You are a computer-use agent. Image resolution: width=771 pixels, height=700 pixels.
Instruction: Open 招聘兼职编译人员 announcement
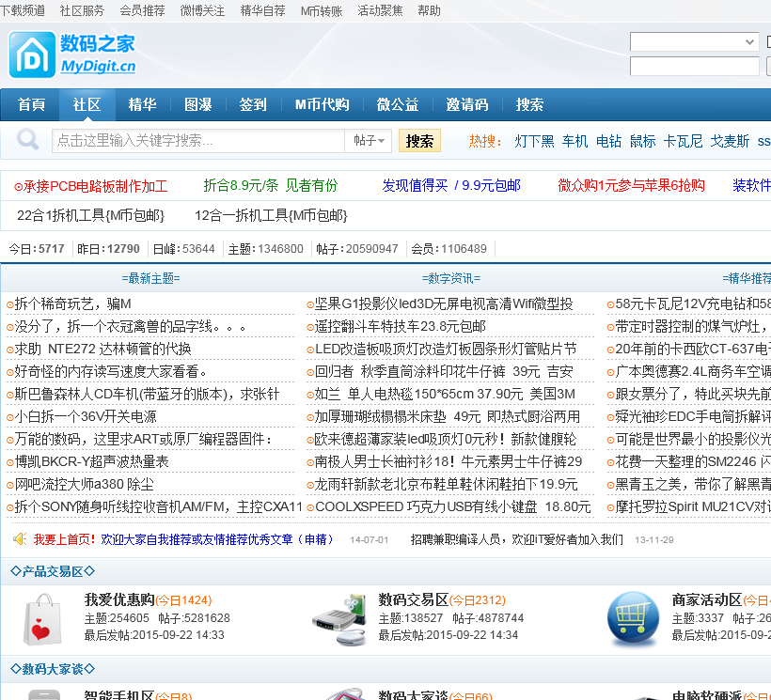[x=517, y=540]
